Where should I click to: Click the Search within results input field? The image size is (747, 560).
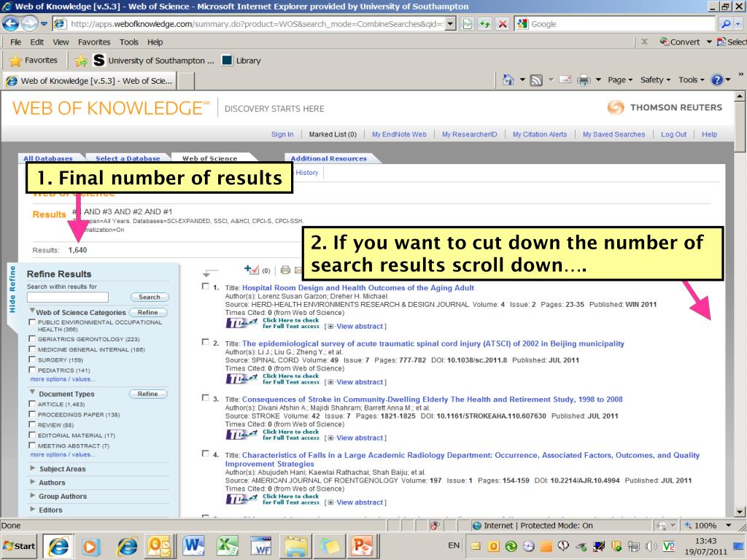click(68, 297)
